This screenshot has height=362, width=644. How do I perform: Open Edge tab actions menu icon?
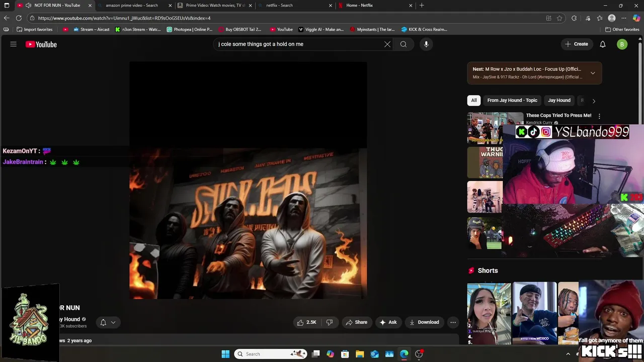click(x=7, y=6)
